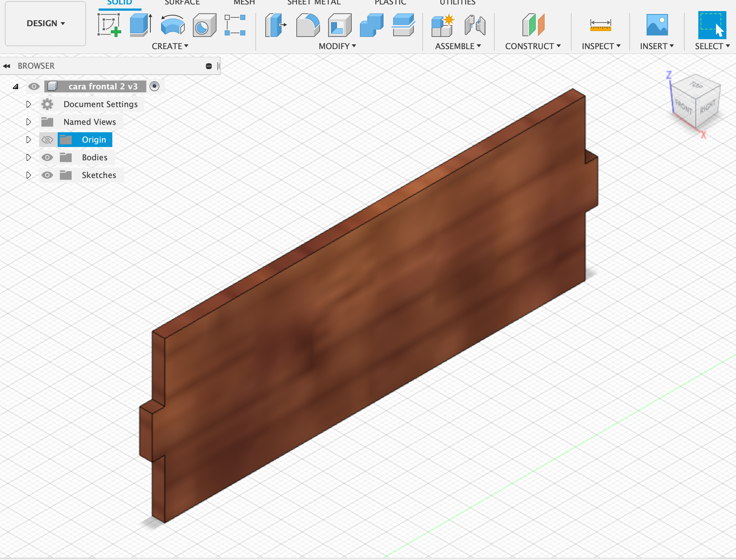Select the Measure tool icon

(601, 25)
